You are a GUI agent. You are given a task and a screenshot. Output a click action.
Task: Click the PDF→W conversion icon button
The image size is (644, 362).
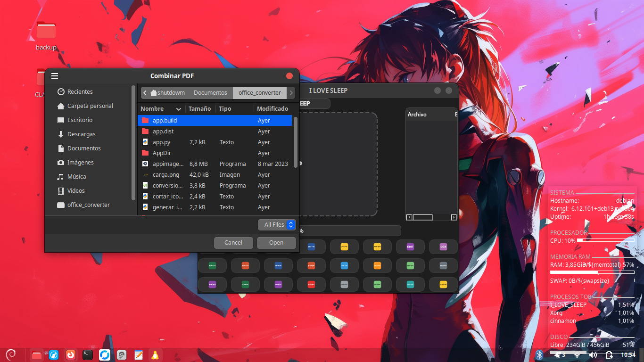311,247
